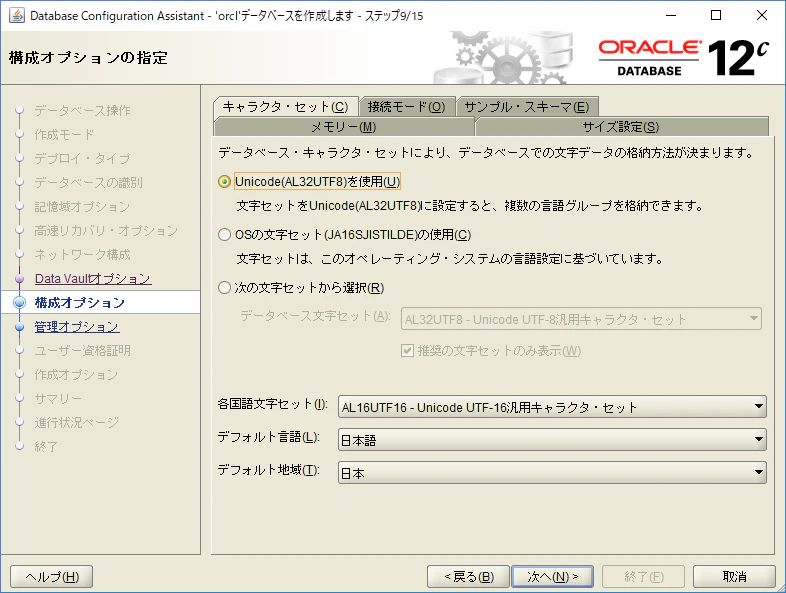
Task: Click the 構成オプション step bullet icon
Action: click(20, 302)
